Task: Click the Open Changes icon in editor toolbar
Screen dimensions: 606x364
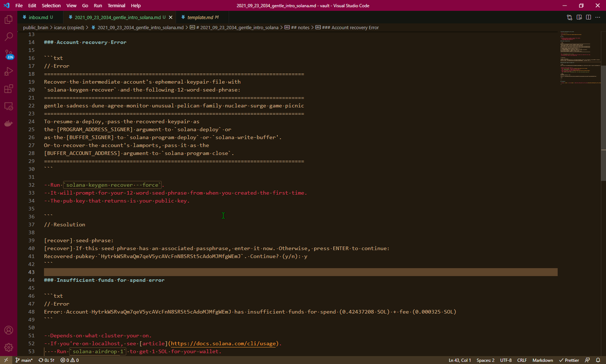Action: coord(570,17)
